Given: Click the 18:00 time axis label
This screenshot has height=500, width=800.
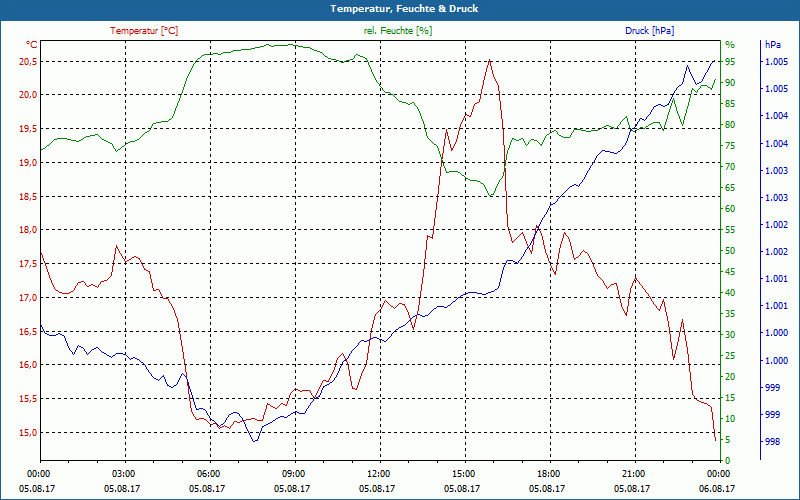Looking at the screenshot, I should pyautogui.click(x=547, y=474).
